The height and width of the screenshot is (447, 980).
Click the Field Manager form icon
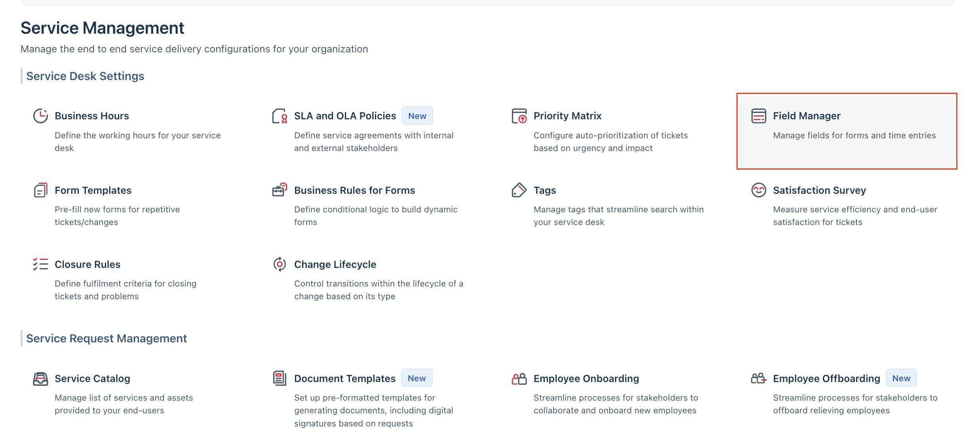[x=759, y=116]
